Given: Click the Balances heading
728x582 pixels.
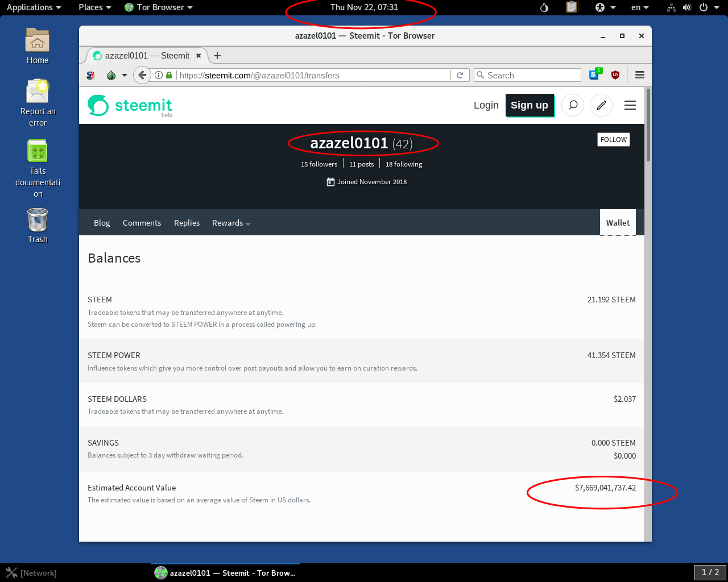Looking at the screenshot, I should pos(114,258).
